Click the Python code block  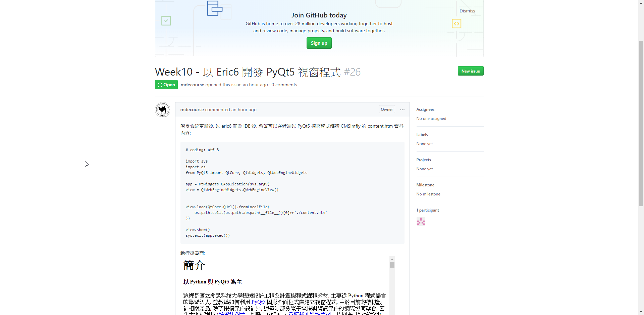point(292,193)
